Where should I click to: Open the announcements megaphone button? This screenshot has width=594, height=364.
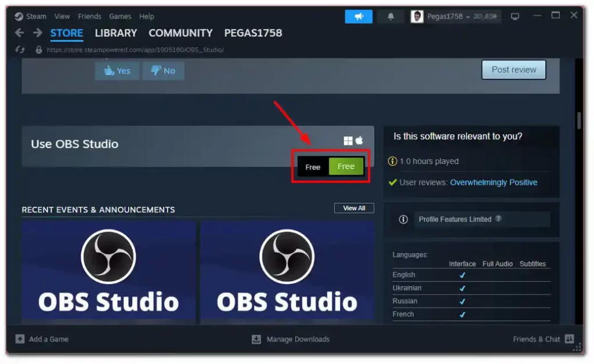(358, 16)
